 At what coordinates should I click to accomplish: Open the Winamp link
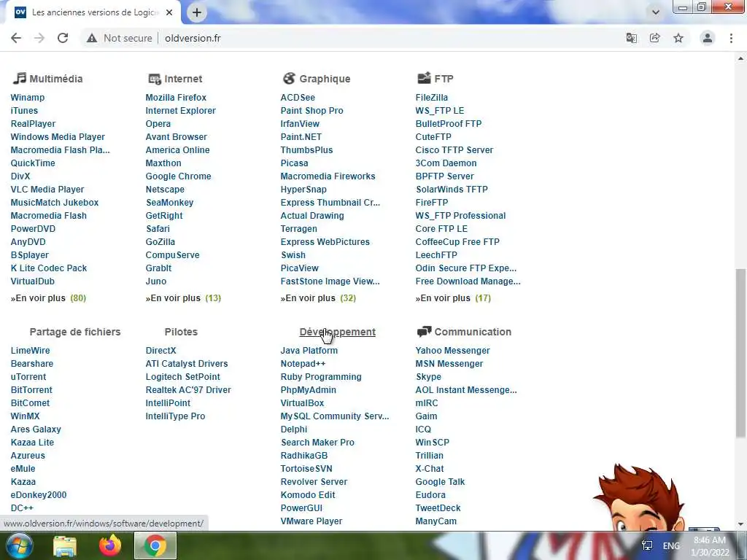[x=28, y=97]
